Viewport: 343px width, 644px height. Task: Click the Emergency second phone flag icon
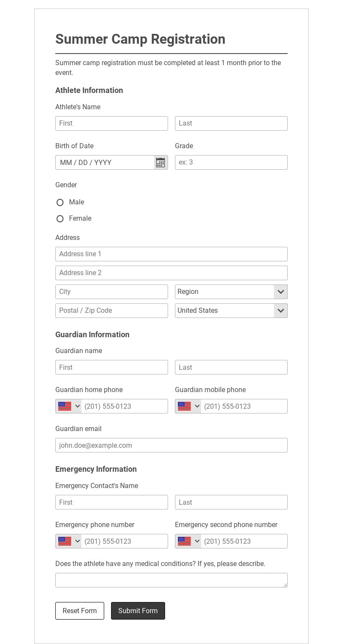pos(184,541)
